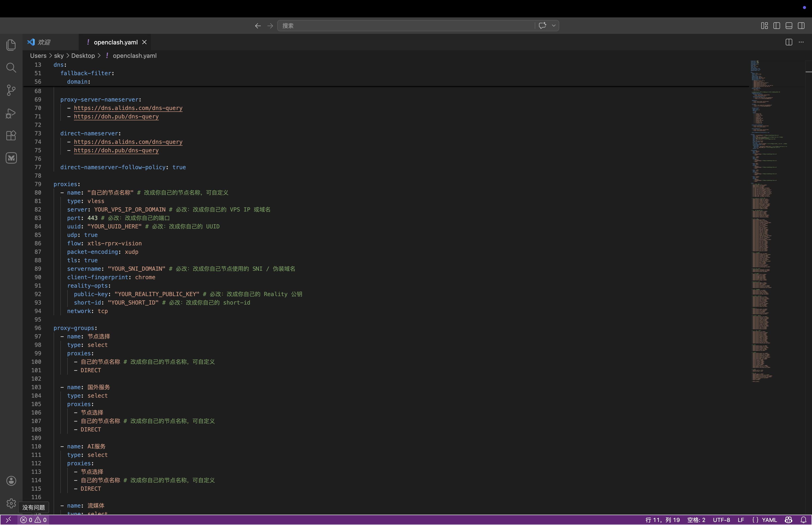This screenshot has width=812, height=525.
Task: Select the openclash.yaml tab
Action: click(116, 42)
